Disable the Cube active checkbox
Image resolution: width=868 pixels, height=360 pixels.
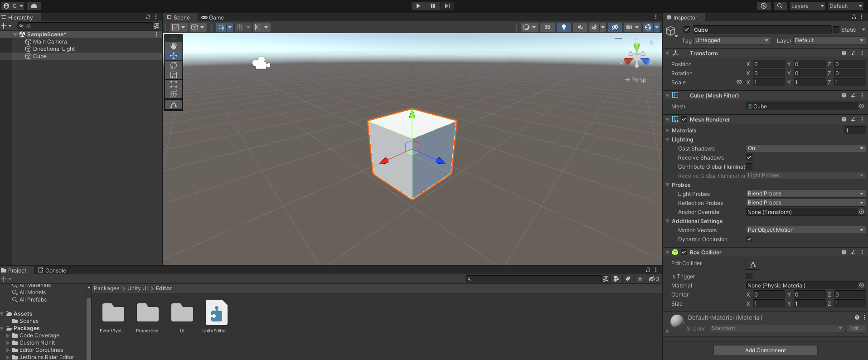pyautogui.click(x=687, y=30)
